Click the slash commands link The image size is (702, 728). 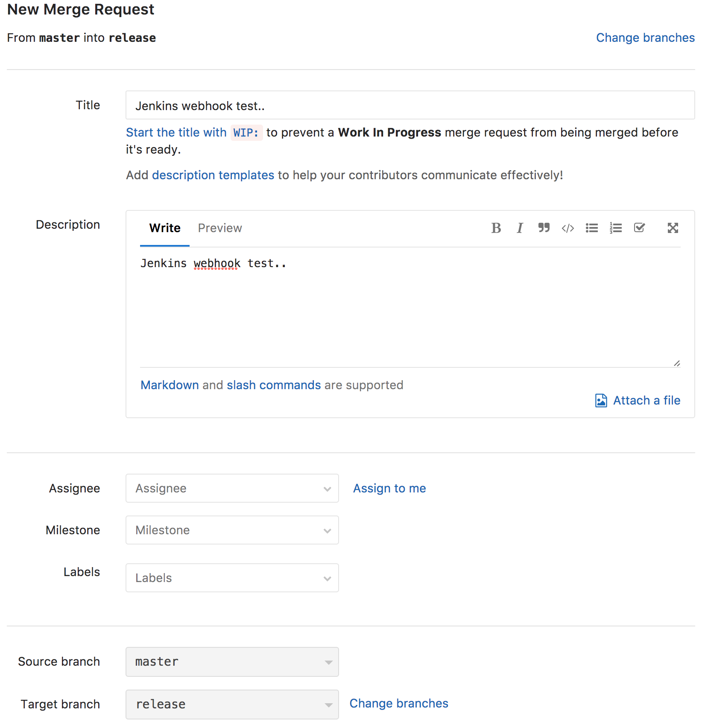tap(274, 385)
